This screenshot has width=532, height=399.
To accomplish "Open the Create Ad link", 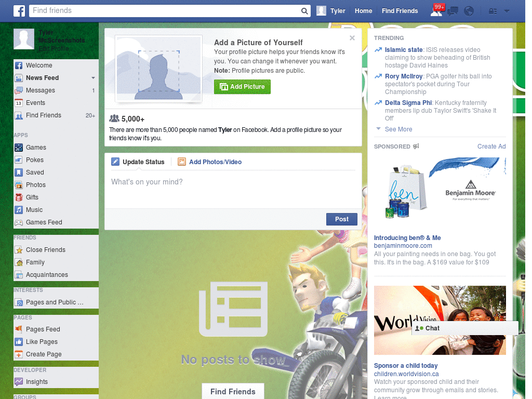I will [x=491, y=146].
